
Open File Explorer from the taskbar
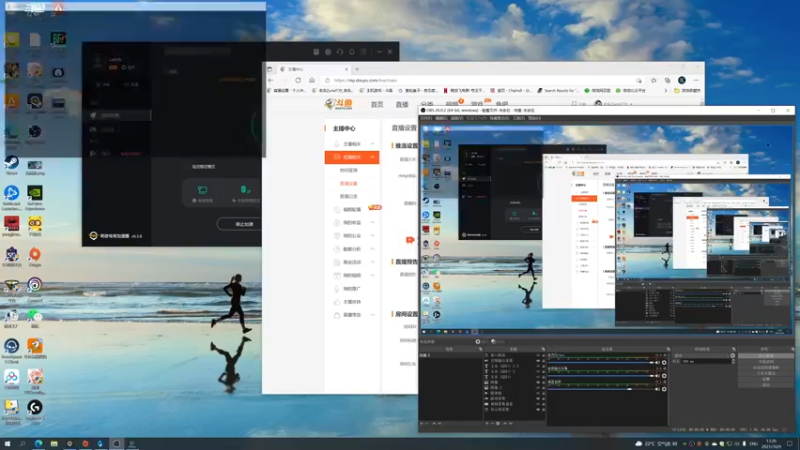54,443
